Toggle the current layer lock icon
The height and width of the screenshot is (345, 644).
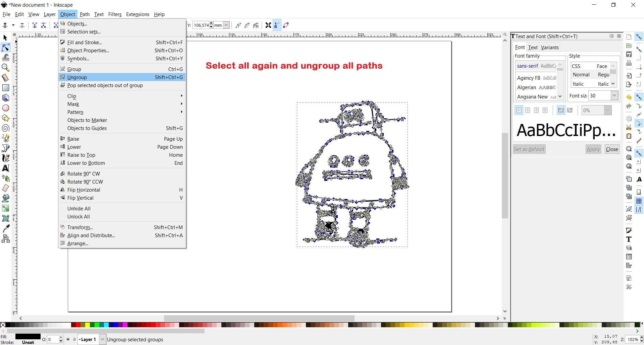(74, 339)
